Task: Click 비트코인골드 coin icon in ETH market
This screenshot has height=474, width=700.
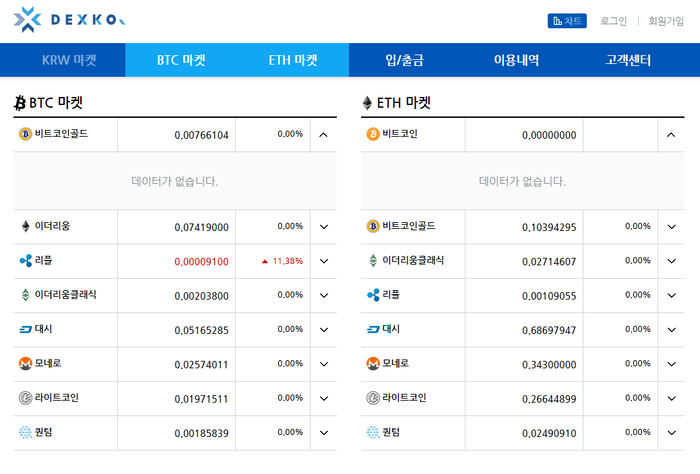Action: coord(373,226)
